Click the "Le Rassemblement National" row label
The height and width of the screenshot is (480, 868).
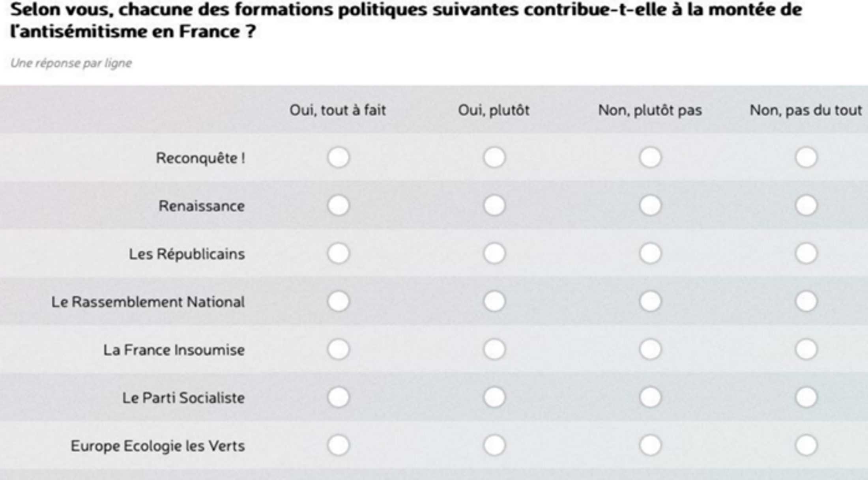148,302
